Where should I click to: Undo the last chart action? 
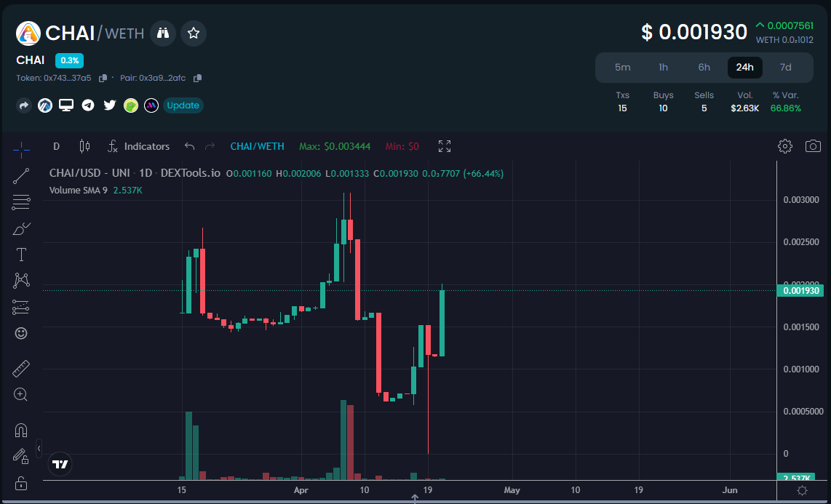pyautogui.click(x=189, y=147)
